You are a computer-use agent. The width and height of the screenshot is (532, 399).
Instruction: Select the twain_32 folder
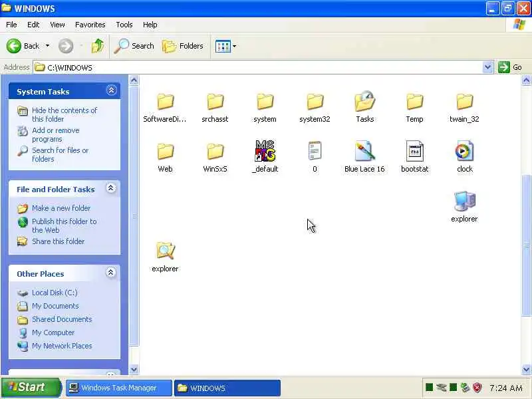[x=464, y=108]
